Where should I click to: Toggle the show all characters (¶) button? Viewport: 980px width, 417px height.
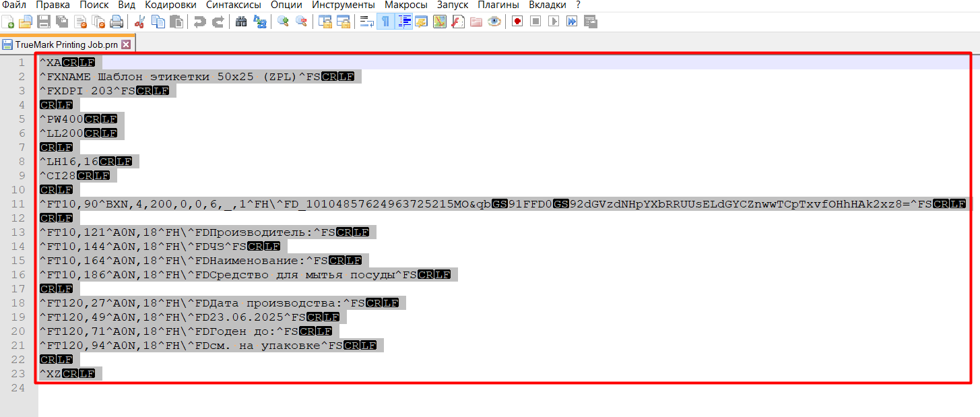[385, 22]
